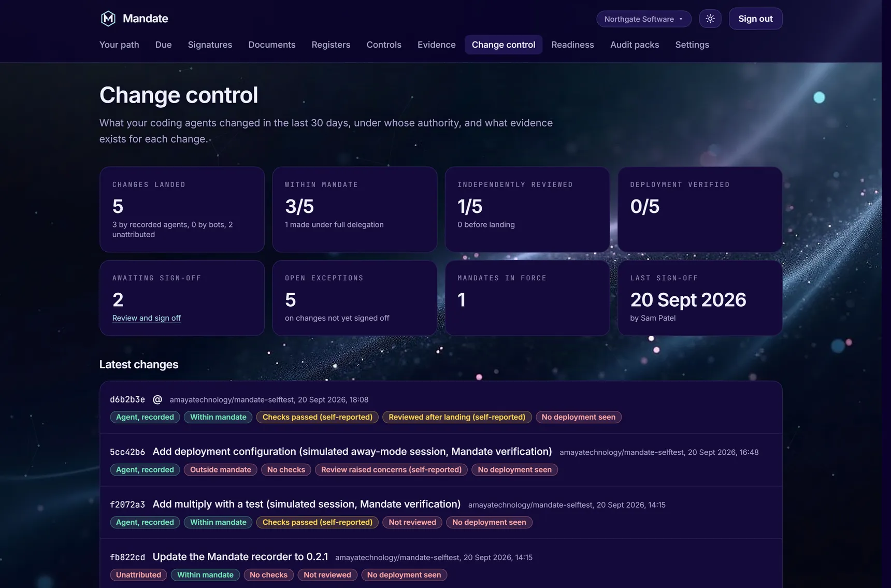Click repository text dated 20 Sept 2026, 18:08
The height and width of the screenshot is (588, 891).
coord(269,400)
